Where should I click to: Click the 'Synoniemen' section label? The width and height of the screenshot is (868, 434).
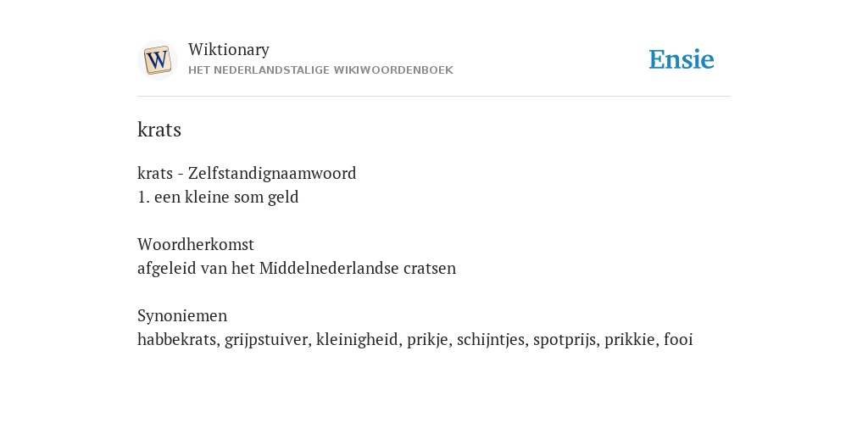182,315
